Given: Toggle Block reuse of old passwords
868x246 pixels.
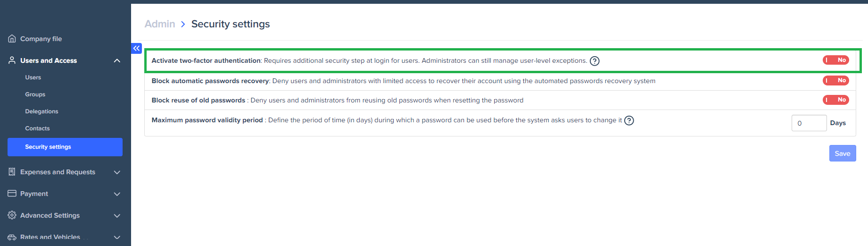Looking at the screenshot, I should click(835, 100).
